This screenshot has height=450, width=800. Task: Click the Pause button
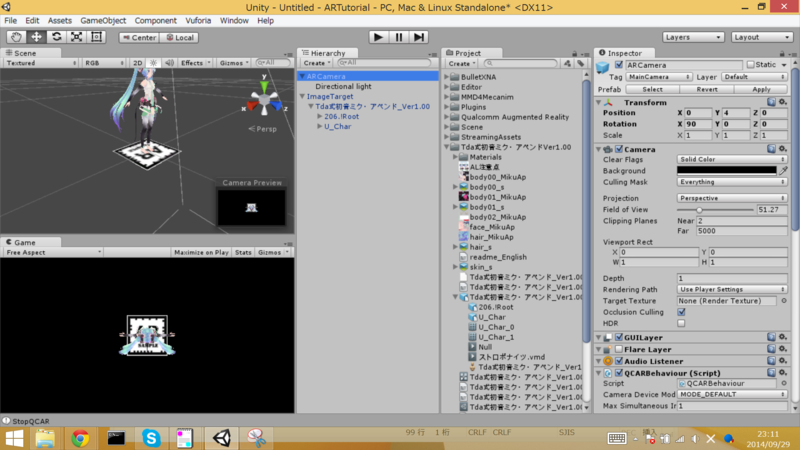tap(398, 37)
